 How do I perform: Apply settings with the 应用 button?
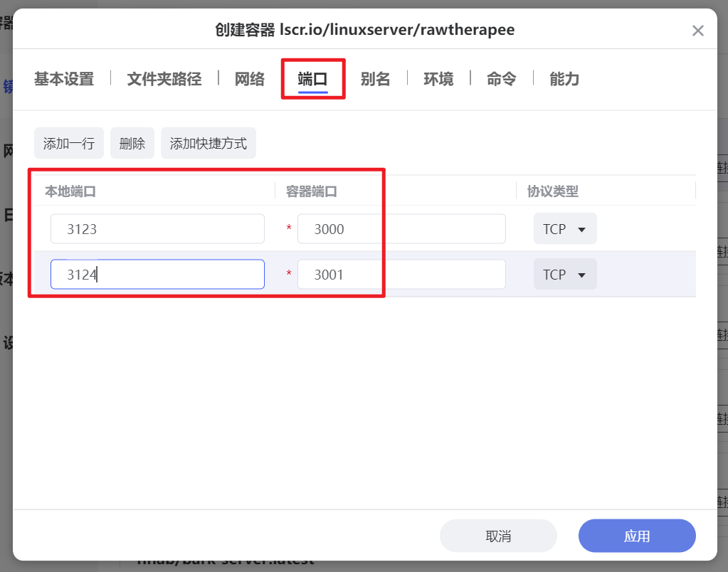click(637, 536)
